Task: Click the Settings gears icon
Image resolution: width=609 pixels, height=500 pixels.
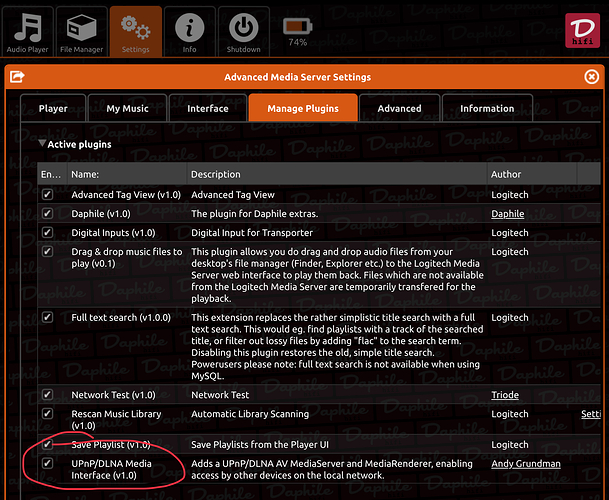Action: click(135, 26)
